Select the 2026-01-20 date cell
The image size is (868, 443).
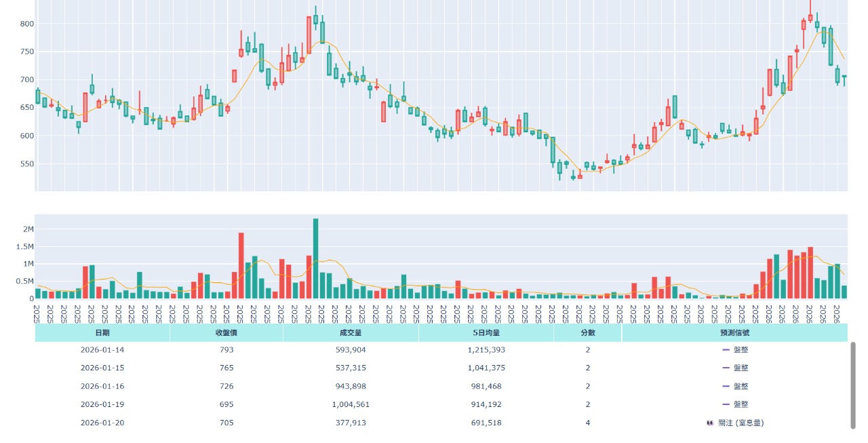102,423
